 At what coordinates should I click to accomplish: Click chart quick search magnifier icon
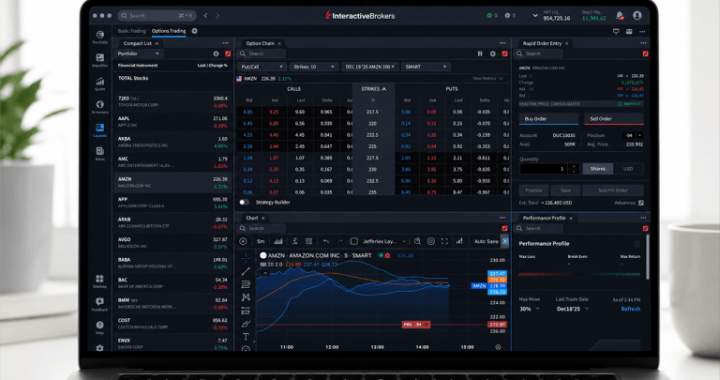pos(417,241)
